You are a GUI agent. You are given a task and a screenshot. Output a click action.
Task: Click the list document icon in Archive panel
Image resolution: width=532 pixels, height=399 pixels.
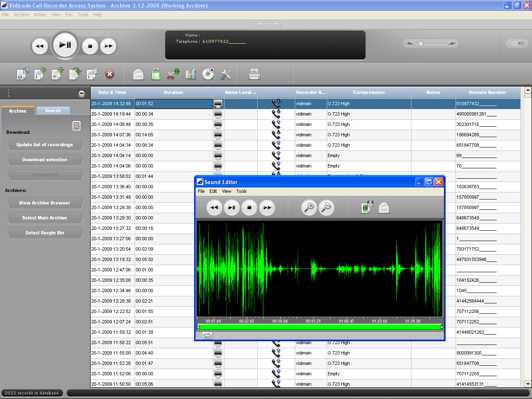[76, 126]
